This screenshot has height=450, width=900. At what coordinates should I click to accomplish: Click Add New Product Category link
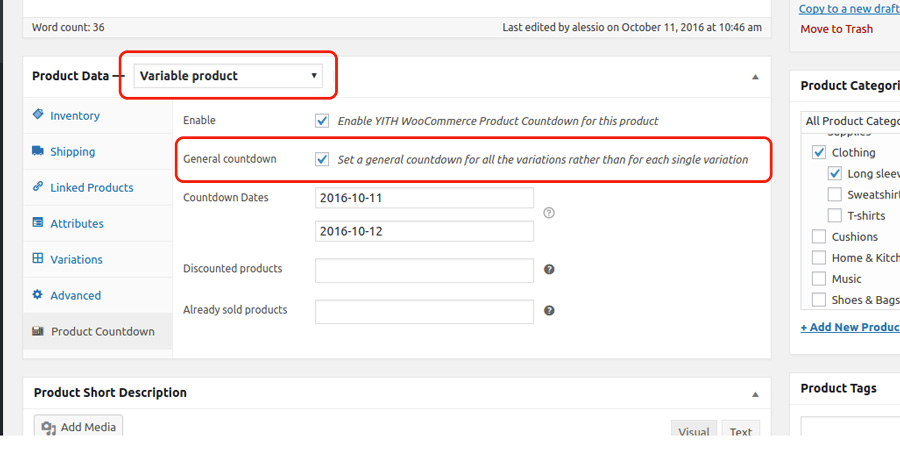[850, 327]
